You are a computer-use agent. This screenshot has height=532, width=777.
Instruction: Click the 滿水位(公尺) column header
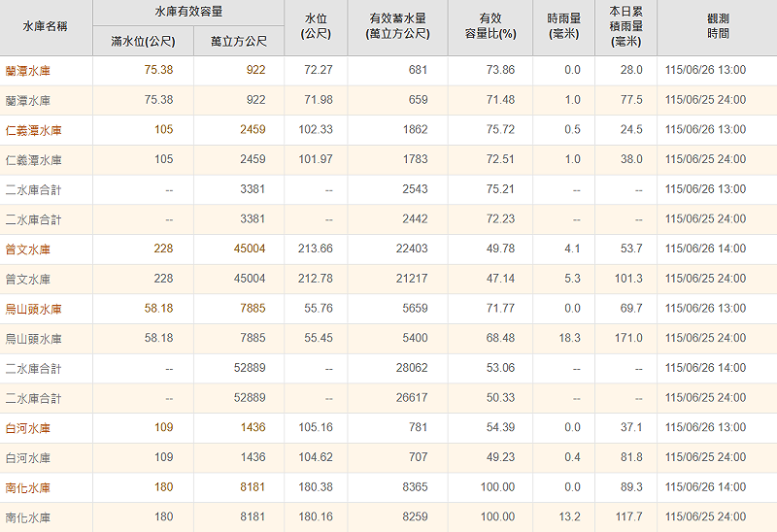(143, 41)
